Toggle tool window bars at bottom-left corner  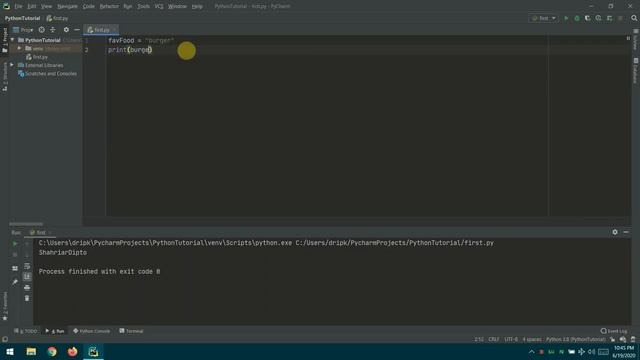[x=5, y=339]
